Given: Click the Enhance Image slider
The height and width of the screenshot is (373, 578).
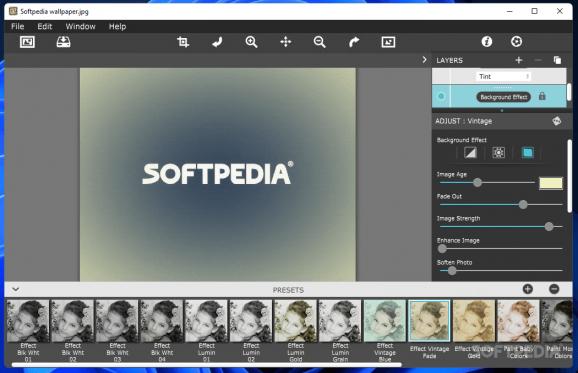Looking at the screenshot, I should tap(501, 249).
